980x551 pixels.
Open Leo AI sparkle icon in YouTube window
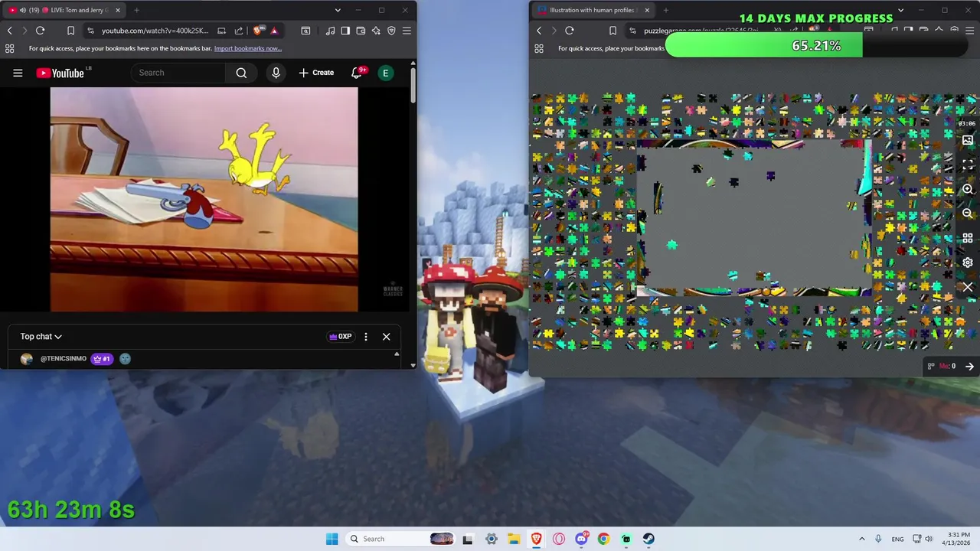pyautogui.click(x=376, y=31)
